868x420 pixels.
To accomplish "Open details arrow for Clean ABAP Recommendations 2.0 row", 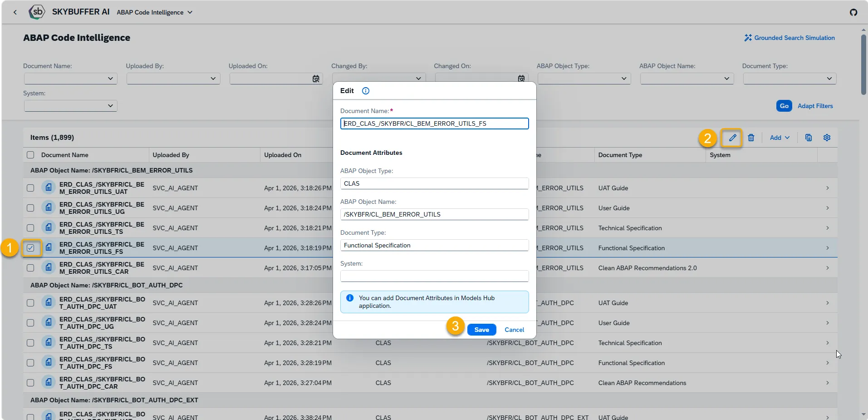I will pyautogui.click(x=827, y=268).
